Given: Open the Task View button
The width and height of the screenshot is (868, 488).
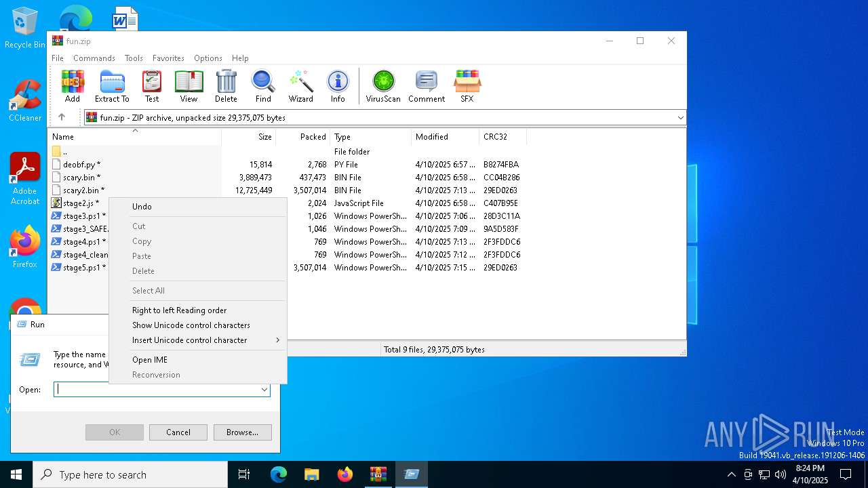Looking at the screenshot, I should click(x=244, y=474).
